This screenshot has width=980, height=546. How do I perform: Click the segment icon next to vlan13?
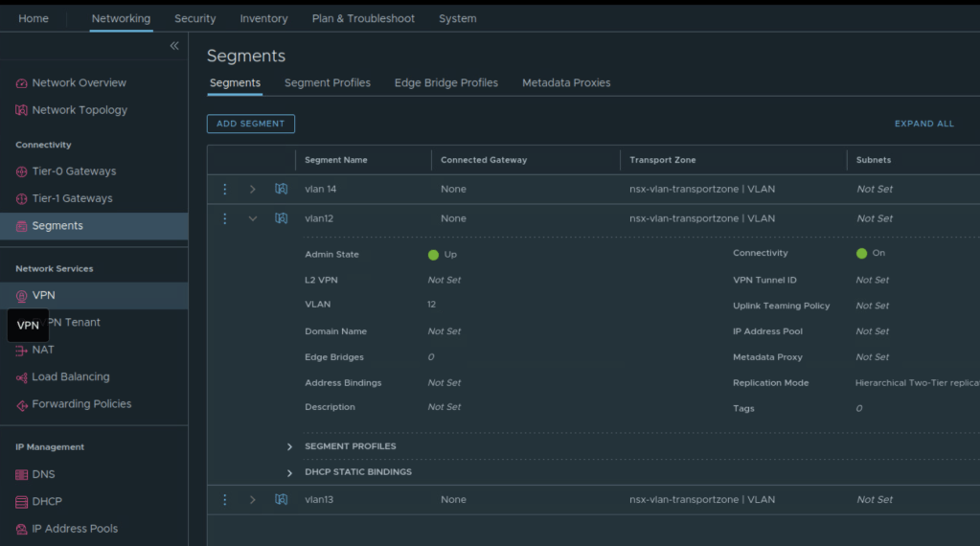click(281, 499)
